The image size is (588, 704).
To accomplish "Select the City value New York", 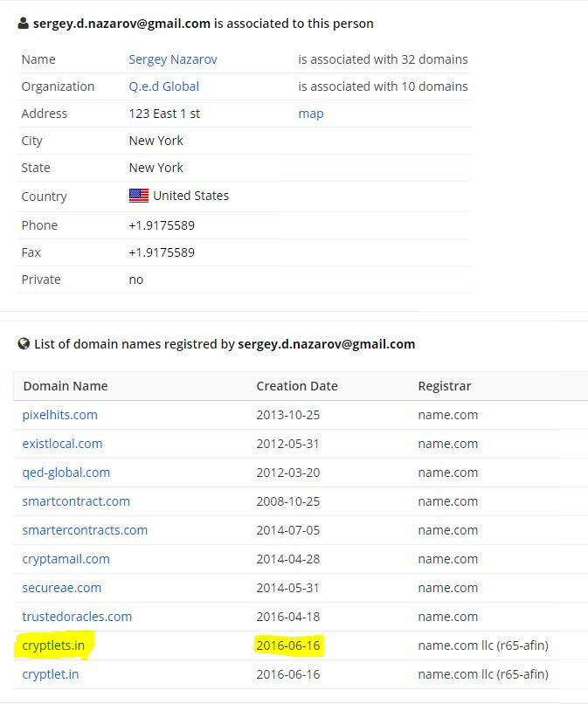I will pos(156,141).
